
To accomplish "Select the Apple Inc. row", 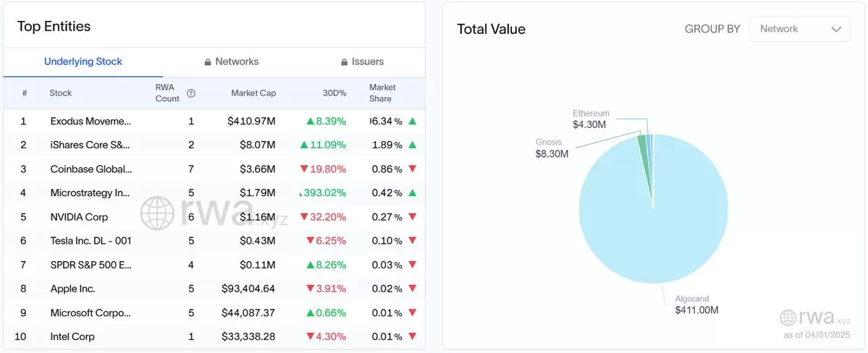I will point(214,289).
